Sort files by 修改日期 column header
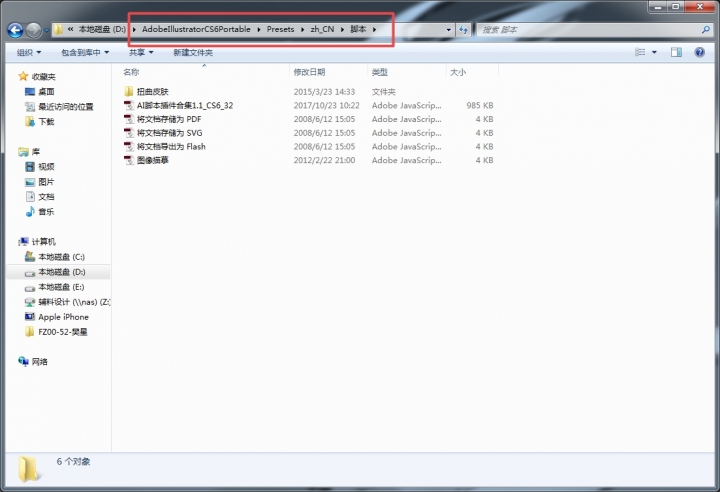 pos(309,73)
